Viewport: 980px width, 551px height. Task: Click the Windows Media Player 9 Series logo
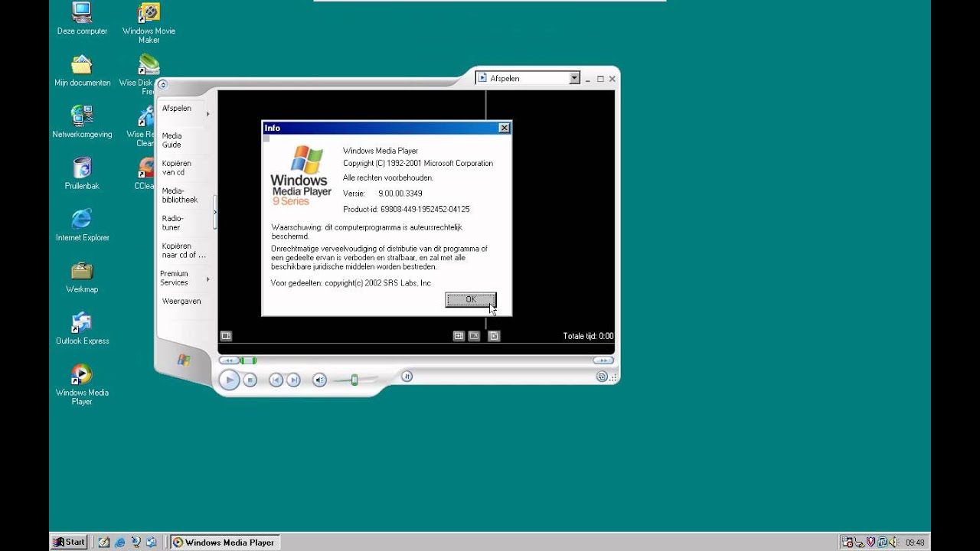[301, 176]
